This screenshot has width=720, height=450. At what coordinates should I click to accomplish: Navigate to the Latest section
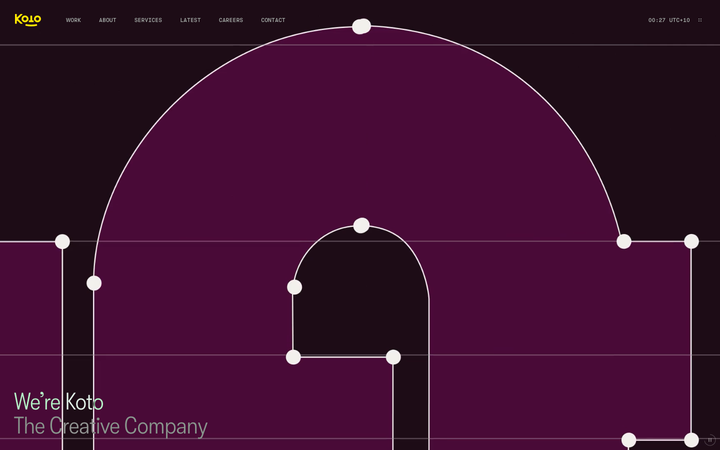point(190,20)
